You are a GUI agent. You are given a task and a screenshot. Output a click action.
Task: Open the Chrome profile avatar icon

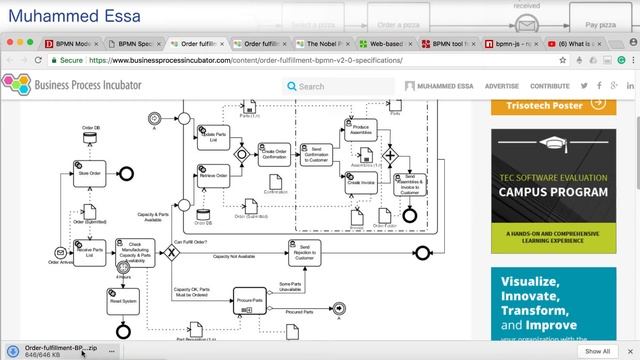(x=633, y=42)
